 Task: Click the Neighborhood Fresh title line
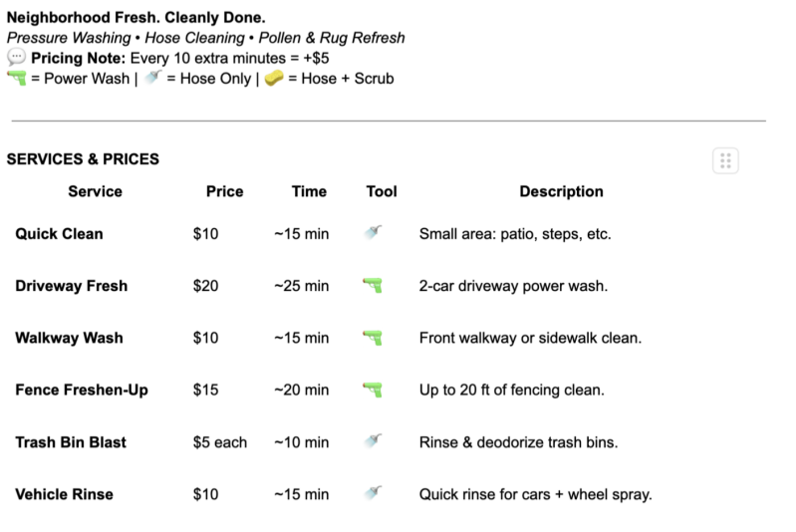pos(135,19)
